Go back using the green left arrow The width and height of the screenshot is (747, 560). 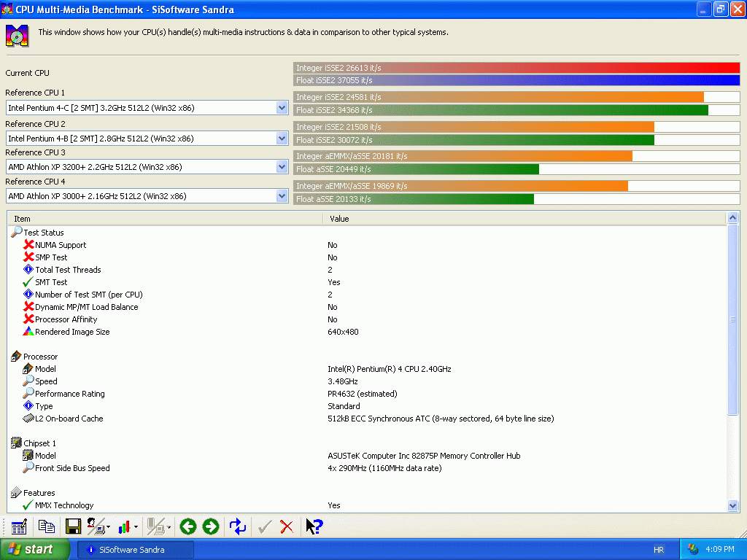click(188, 526)
